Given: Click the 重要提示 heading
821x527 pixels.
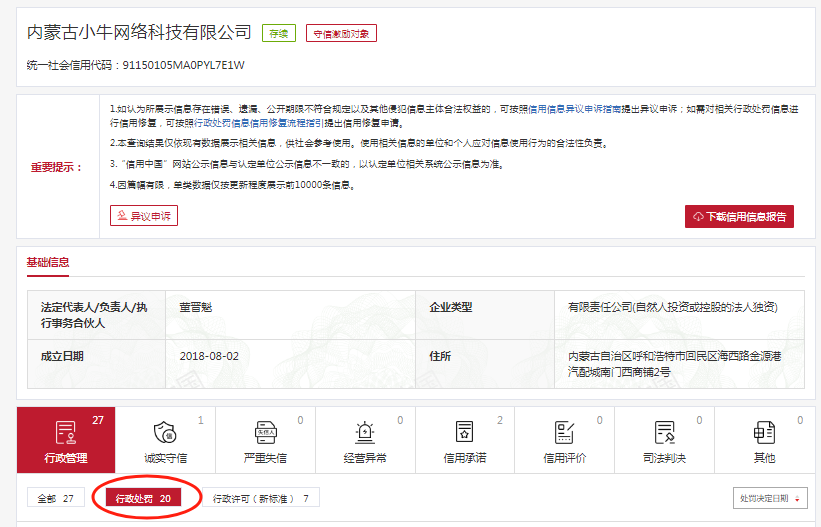Looking at the screenshot, I should (57, 168).
